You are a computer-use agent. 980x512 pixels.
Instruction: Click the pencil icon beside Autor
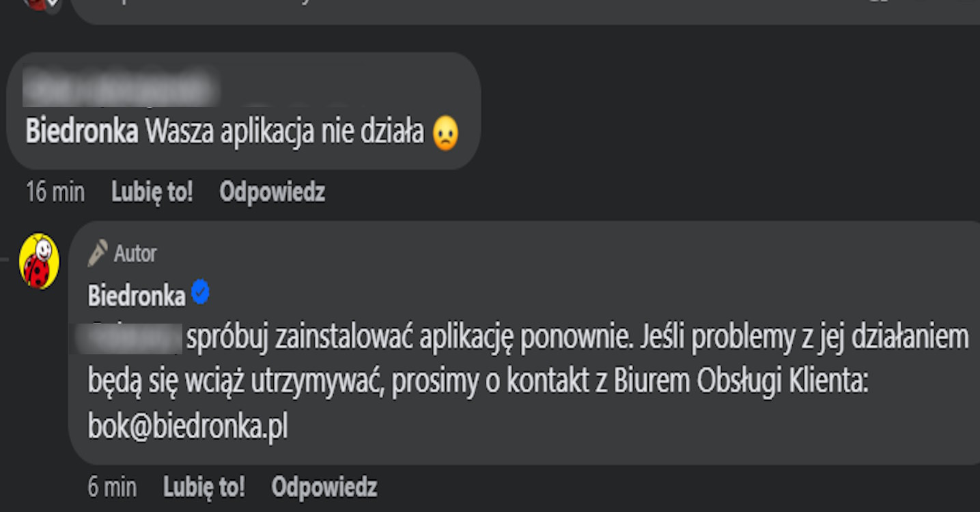point(98,253)
